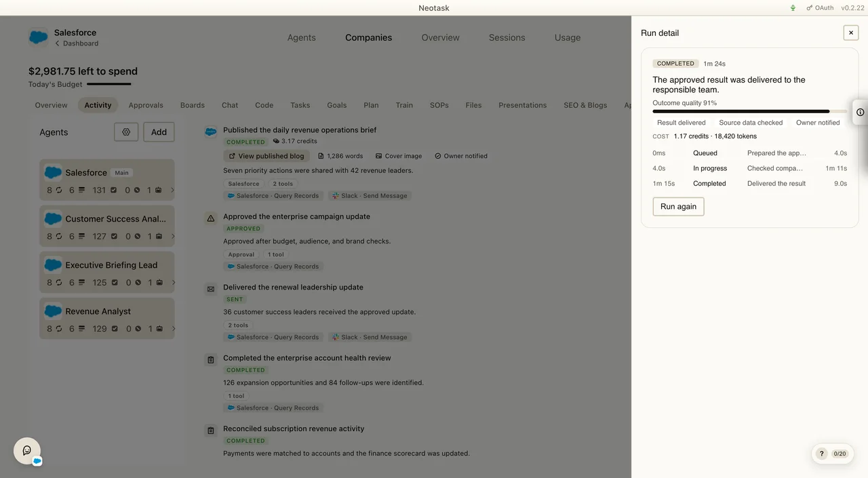The height and width of the screenshot is (478, 868).
Task: Click the question mark help button
Action: [821, 454]
